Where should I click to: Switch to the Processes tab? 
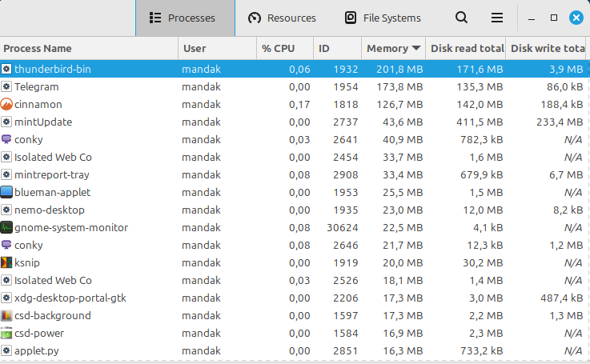pyautogui.click(x=185, y=18)
